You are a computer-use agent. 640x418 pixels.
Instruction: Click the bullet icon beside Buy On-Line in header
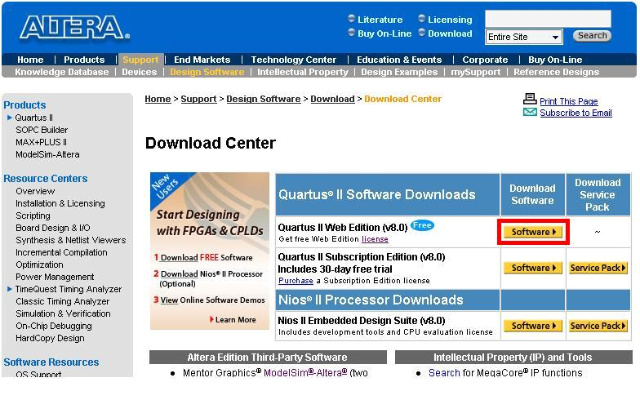351,32
